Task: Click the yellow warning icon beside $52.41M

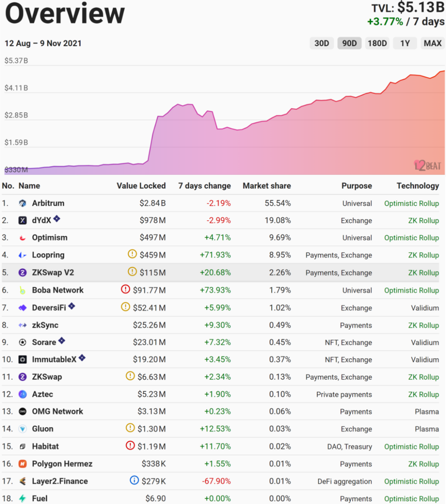Action: pyautogui.click(x=126, y=307)
